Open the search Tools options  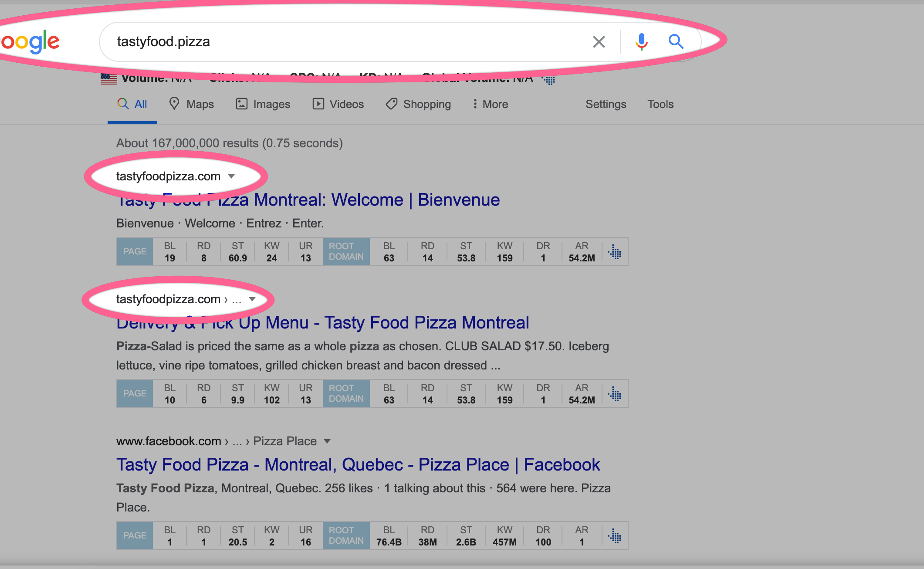(660, 104)
